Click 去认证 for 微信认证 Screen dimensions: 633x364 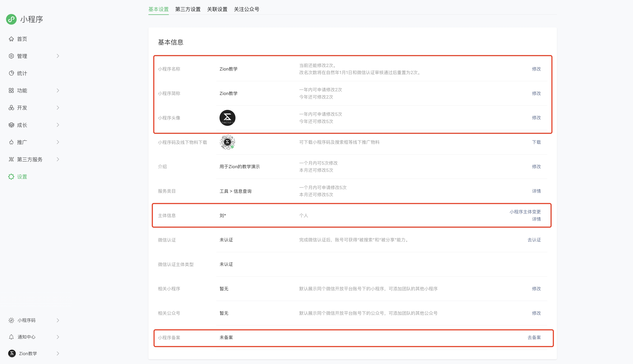coord(534,240)
